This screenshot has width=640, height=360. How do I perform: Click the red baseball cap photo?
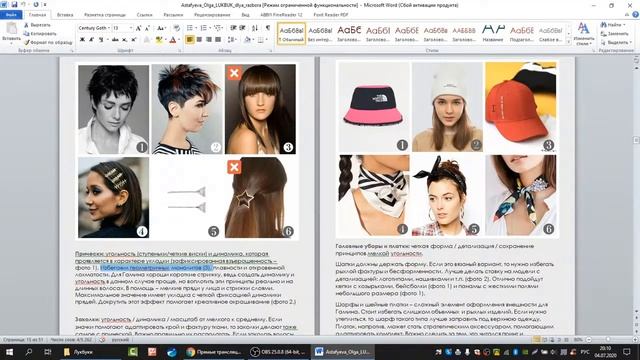[x=520, y=107]
